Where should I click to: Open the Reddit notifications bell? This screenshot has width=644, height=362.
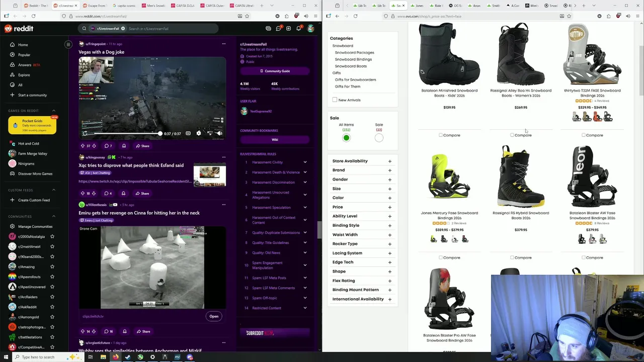tap(298, 29)
